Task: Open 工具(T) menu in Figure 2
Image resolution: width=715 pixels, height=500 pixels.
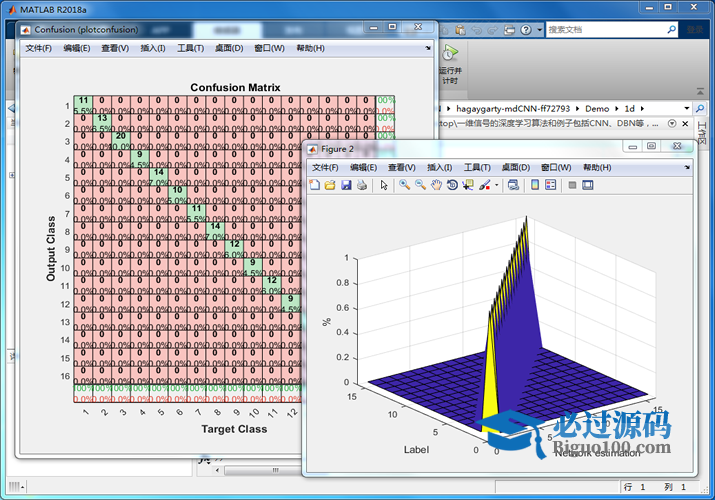Action: [x=477, y=168]
